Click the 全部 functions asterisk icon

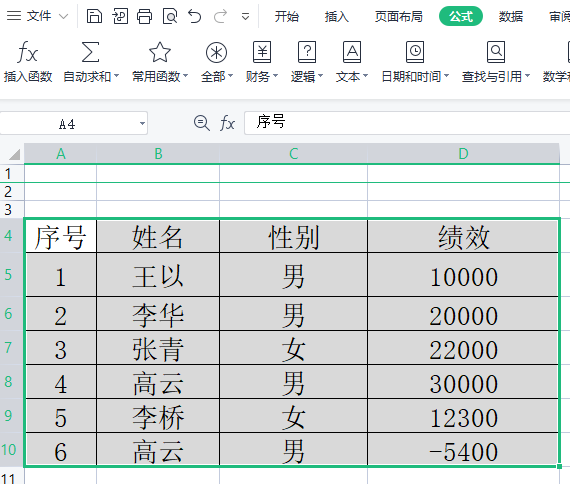pyautogui.click(x=216, y=53)
